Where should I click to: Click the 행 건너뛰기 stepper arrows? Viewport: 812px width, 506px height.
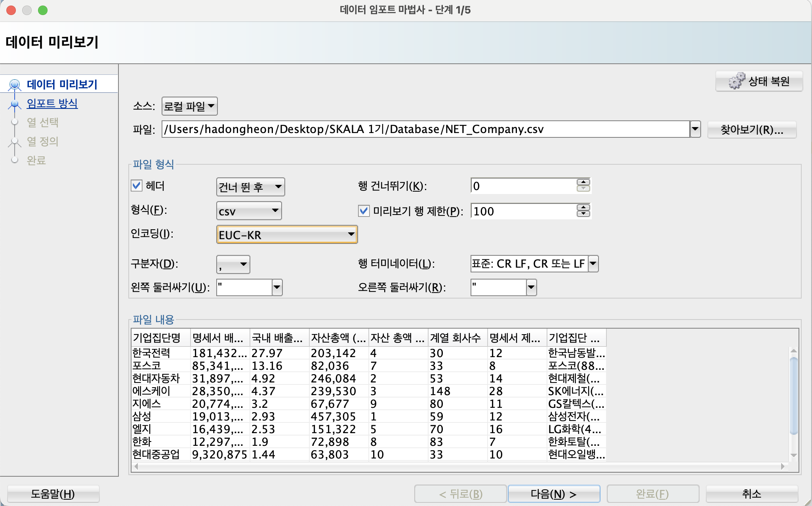click(x=583, y=185)
